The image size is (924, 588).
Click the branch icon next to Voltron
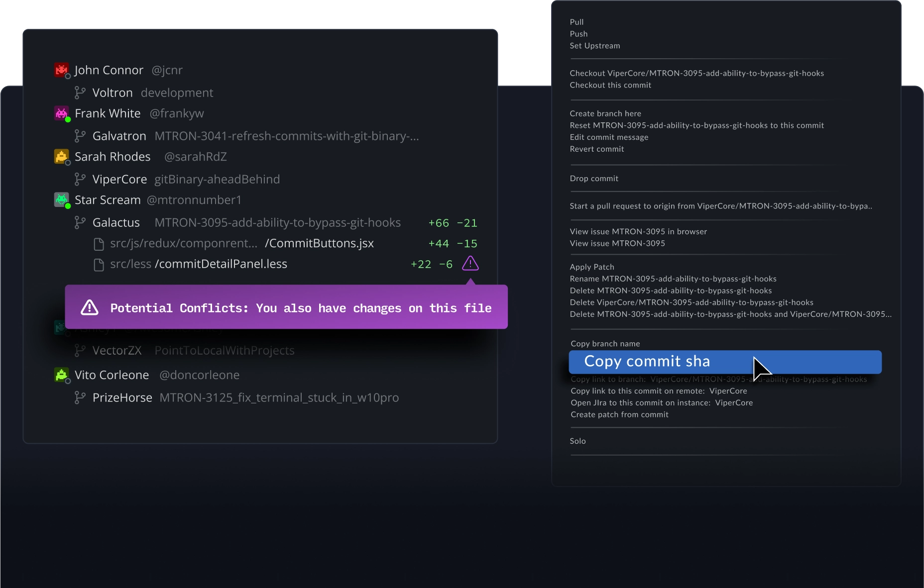[80, 93]
